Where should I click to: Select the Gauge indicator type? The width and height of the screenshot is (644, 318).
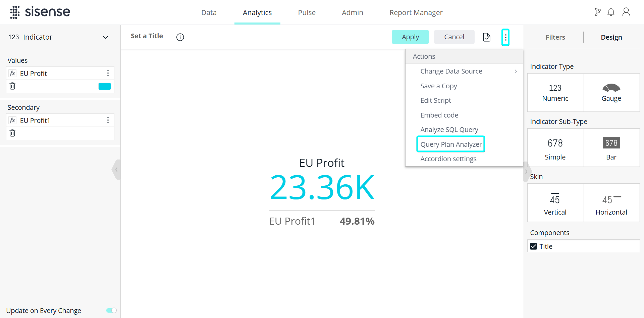tap(611, 93)
